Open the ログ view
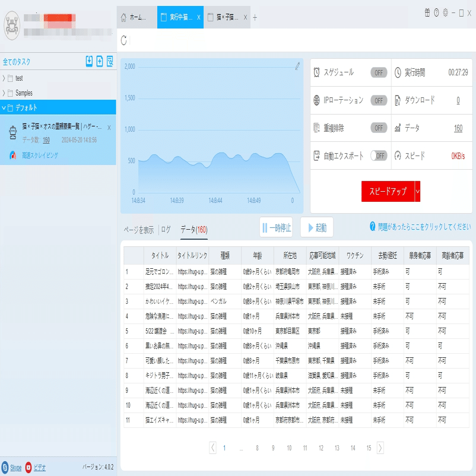 click(x=166, y=230)
